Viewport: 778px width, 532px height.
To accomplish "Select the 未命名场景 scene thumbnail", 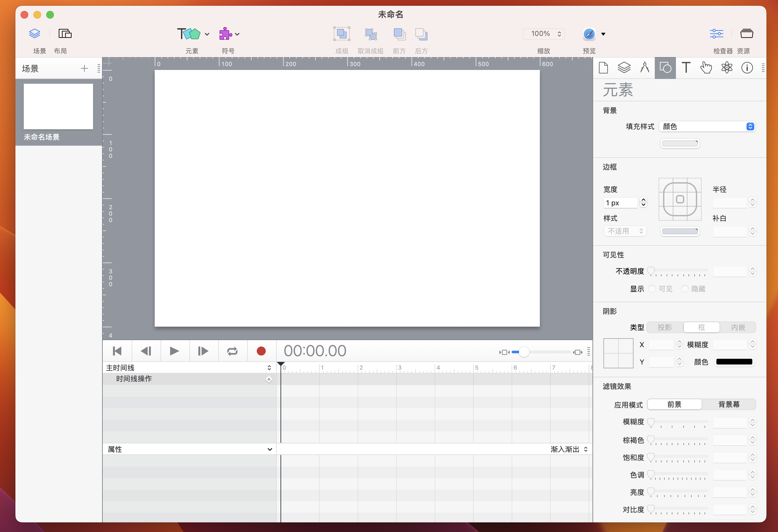I will [x=58, y=107].
